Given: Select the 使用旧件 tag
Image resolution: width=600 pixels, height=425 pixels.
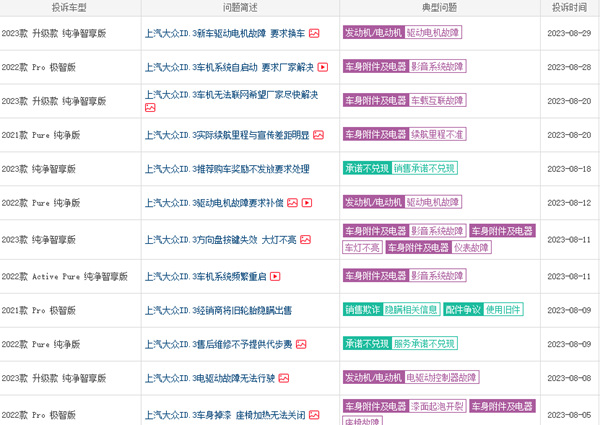Looking at the screenshot, I should pos(503,309).
